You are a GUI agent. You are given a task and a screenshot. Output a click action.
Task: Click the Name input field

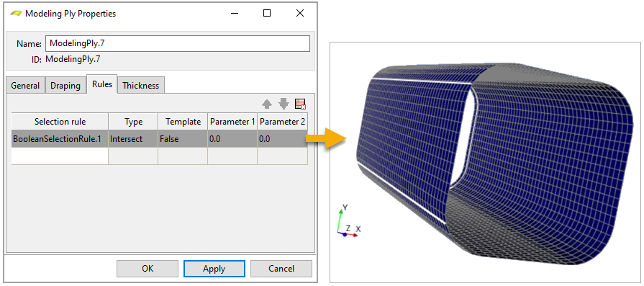tap(178, 43)
